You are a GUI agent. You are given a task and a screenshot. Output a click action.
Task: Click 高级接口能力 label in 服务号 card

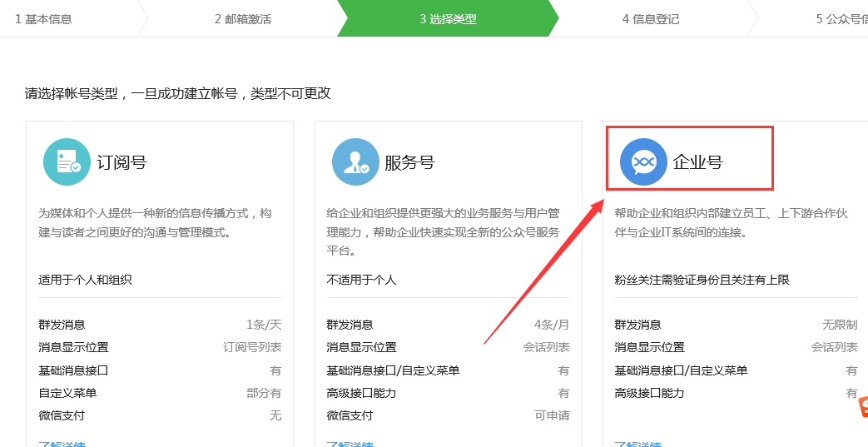coord(361,393)
